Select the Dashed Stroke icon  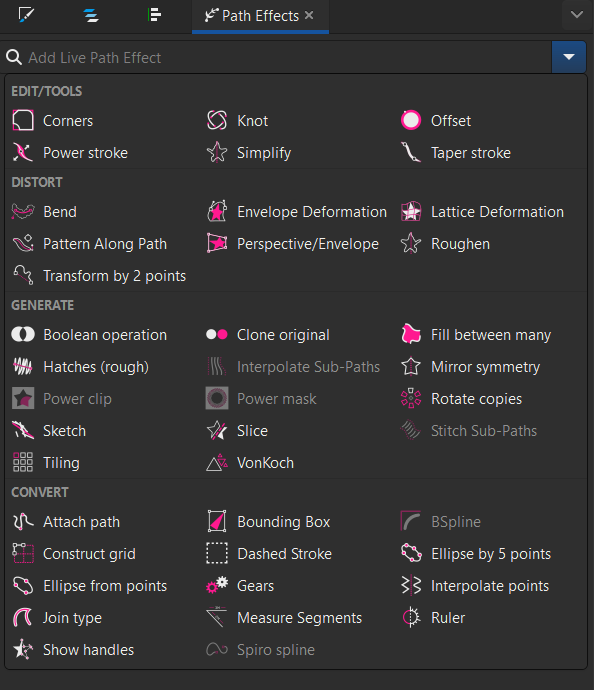click(217, 554)
